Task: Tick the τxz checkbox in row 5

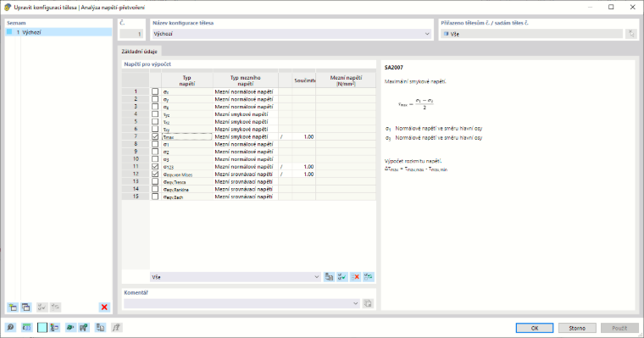Action: [x=155, y=122]
